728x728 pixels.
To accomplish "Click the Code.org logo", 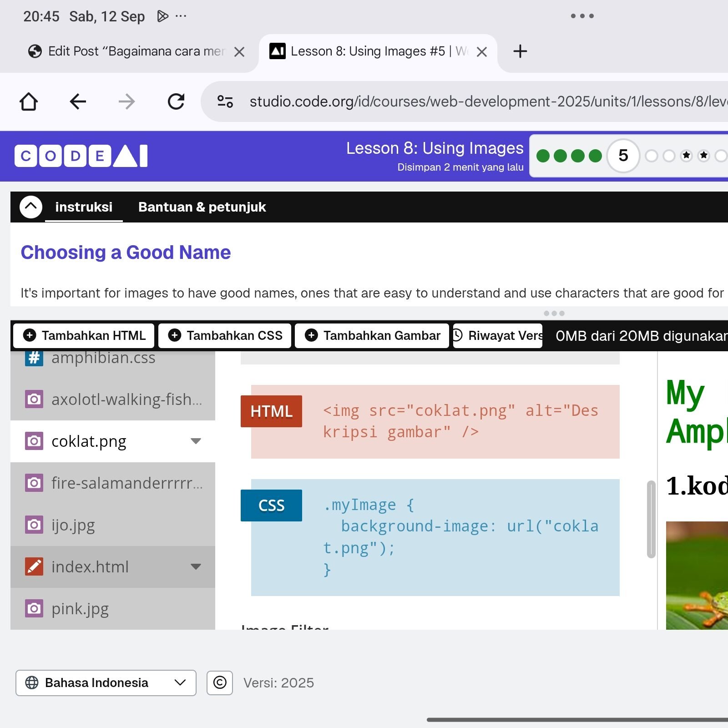I will (x=81, y=156).
